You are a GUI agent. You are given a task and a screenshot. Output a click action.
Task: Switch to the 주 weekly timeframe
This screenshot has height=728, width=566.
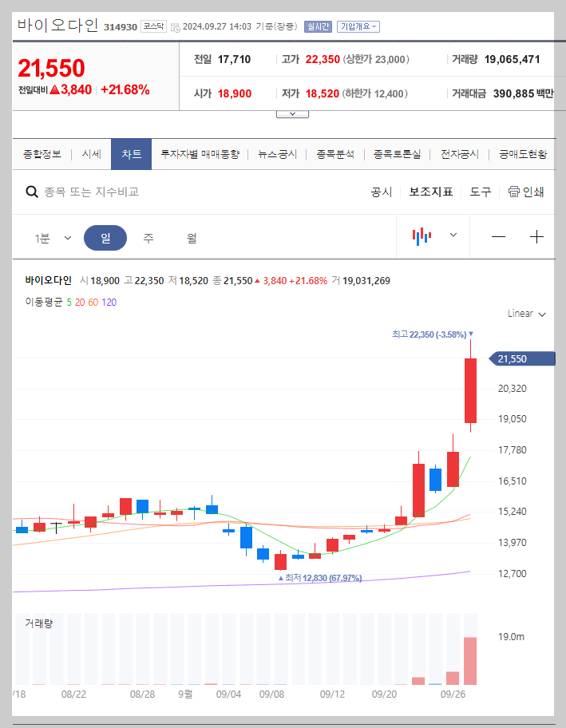click(148, 236)
